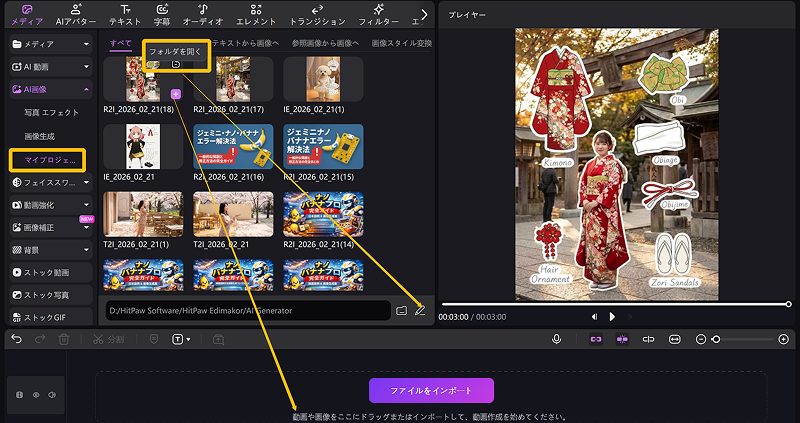
Task: Click the pencil edit icon beside path field
Action: 420,310
